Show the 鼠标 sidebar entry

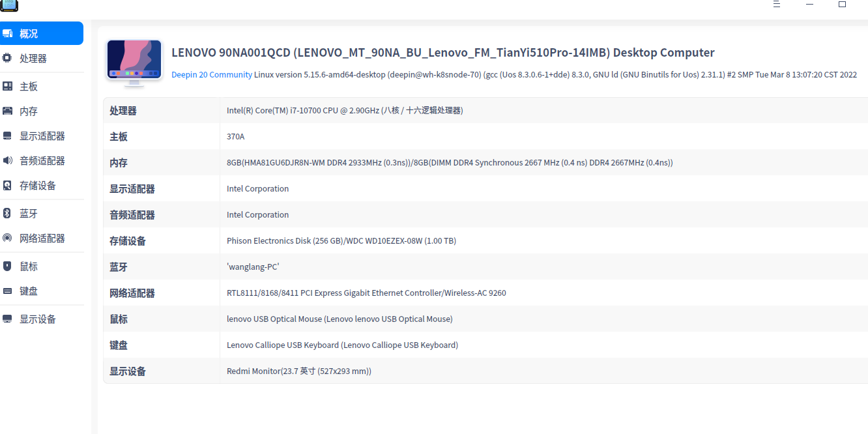(42, 266)
